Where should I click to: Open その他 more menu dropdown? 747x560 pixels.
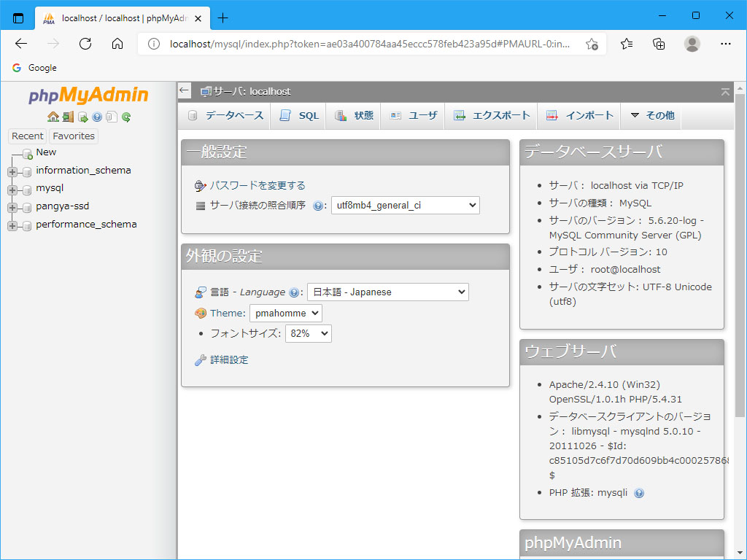point(651,115)
